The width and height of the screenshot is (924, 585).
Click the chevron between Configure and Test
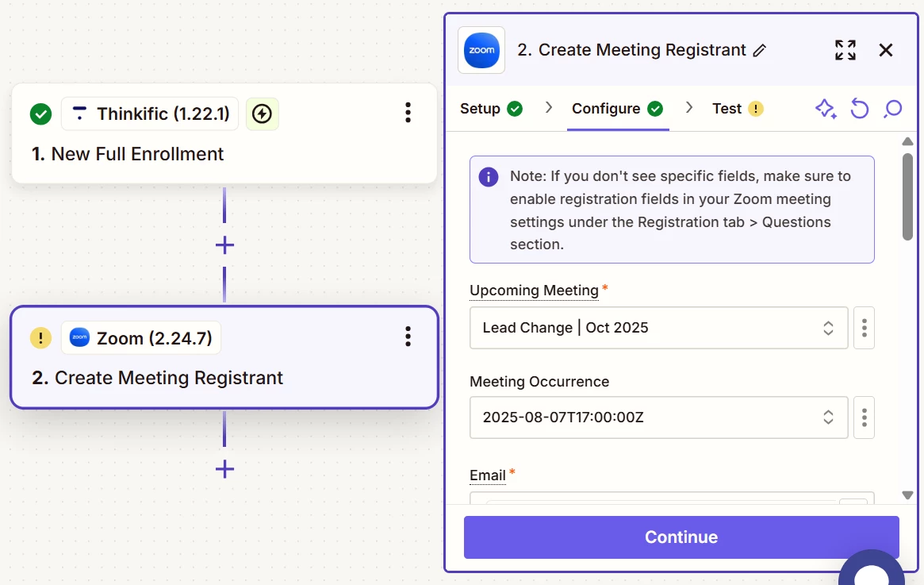pos(689,107)
